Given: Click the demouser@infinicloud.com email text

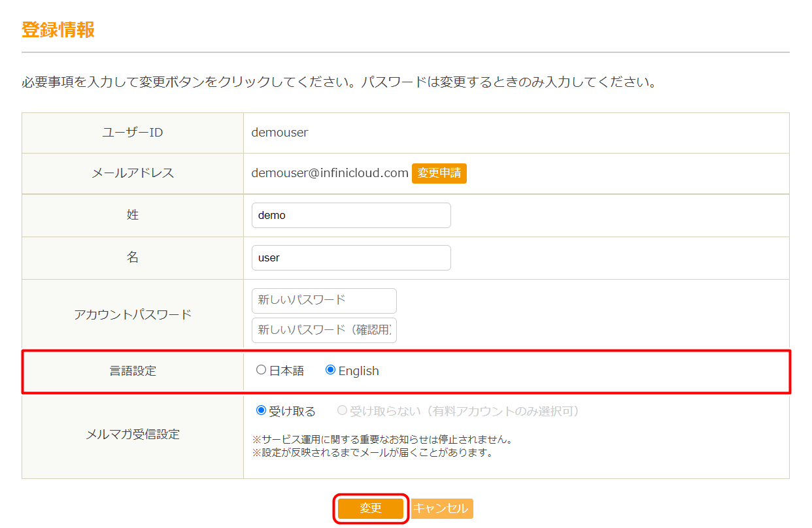Looking at the screenshot, I should [x=330, y=173].
